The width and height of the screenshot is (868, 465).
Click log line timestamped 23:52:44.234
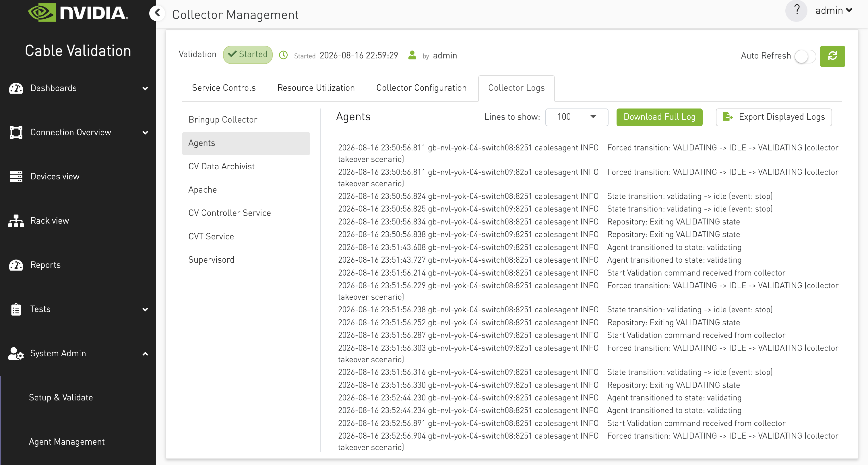pyautogui.click(x=539, y=410)
